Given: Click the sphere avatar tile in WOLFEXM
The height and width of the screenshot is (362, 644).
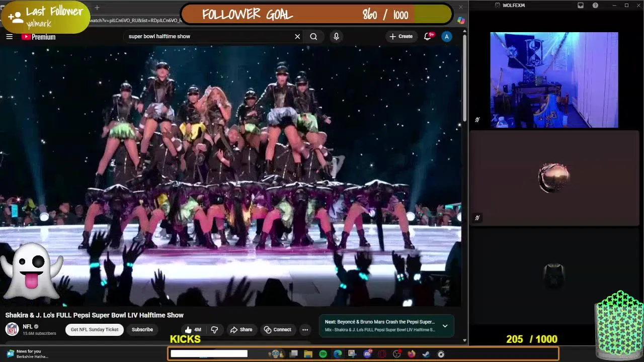Looking at the screenshot, I should [554, 178].
